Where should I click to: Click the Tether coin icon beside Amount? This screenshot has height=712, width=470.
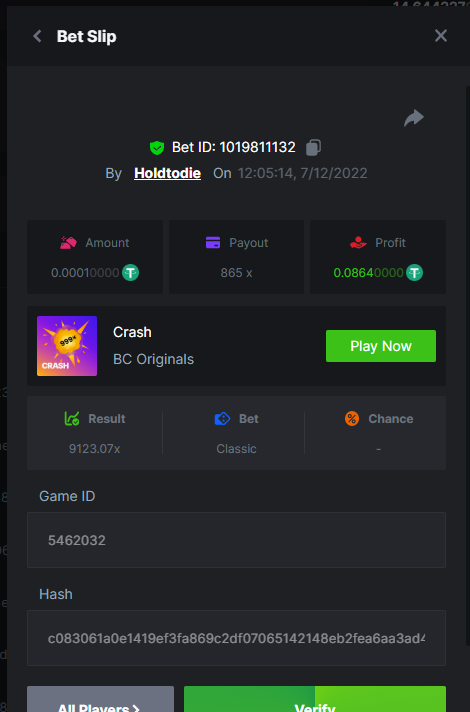click(130, 272)
